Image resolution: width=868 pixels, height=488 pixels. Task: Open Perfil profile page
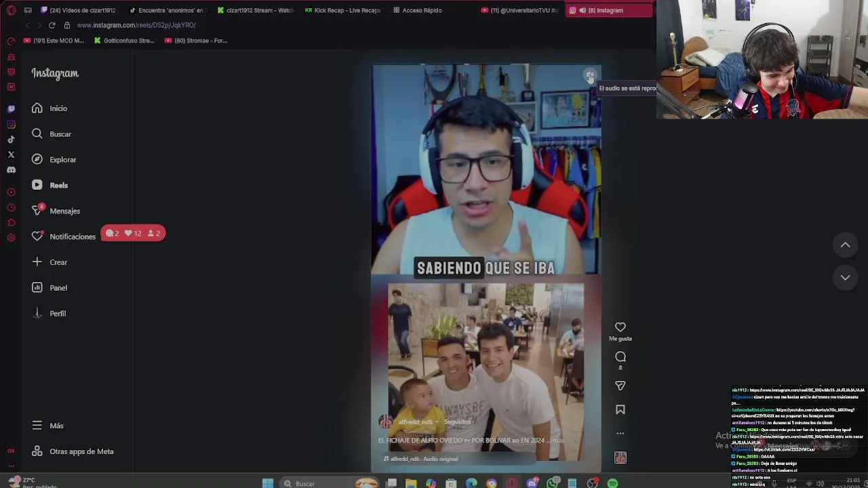pyautogui.click(x=48, y=314)
